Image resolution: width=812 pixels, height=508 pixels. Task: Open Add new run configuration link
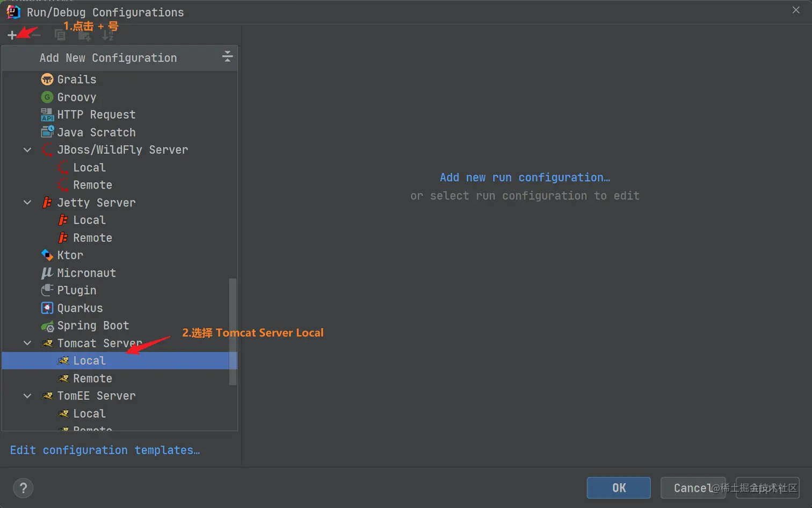pos(525,177)
